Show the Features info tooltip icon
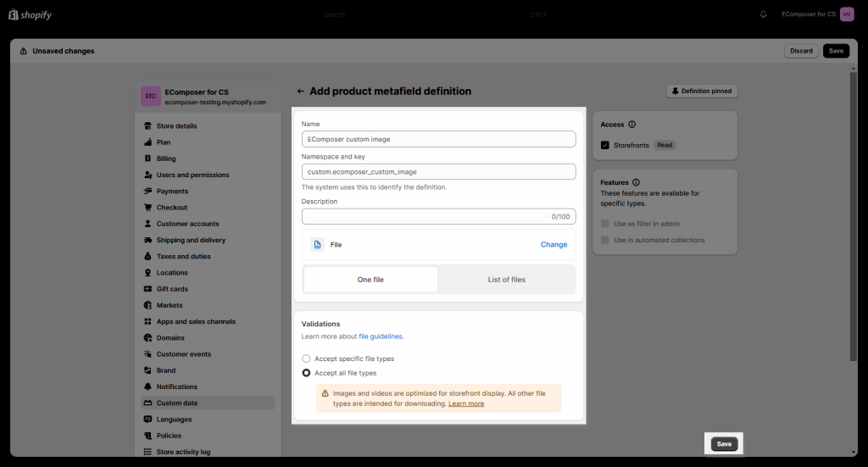The height and width of the screenshot is (467, 868). (x=636, y=182)
